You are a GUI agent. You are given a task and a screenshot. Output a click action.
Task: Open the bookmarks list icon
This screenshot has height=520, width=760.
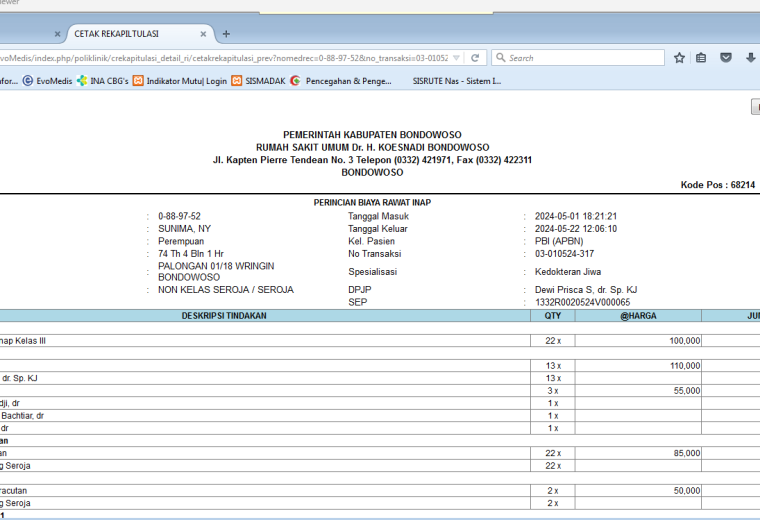coord(701,58)
